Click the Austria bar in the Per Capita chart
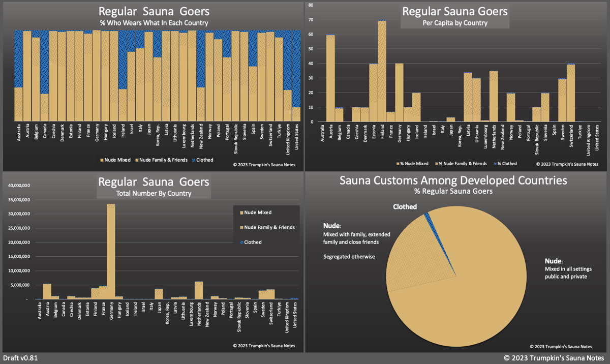The height and width of the screenshot is (364, 610). point(330,78)
